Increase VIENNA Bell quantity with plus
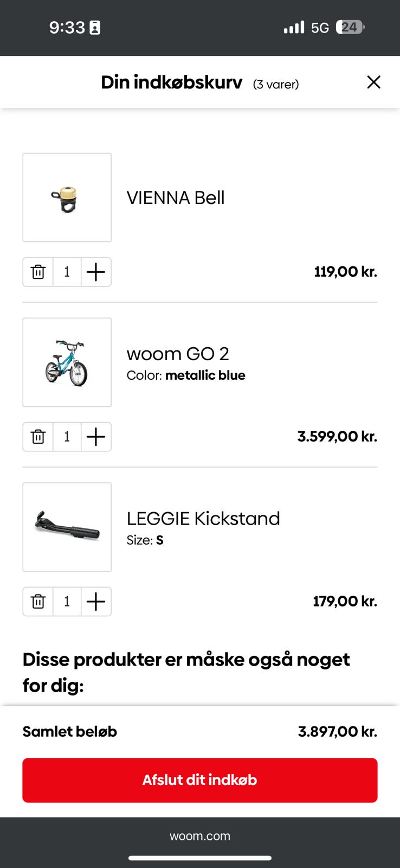The height and width of the screenshot is (868, 400). [x=96, y=272]
